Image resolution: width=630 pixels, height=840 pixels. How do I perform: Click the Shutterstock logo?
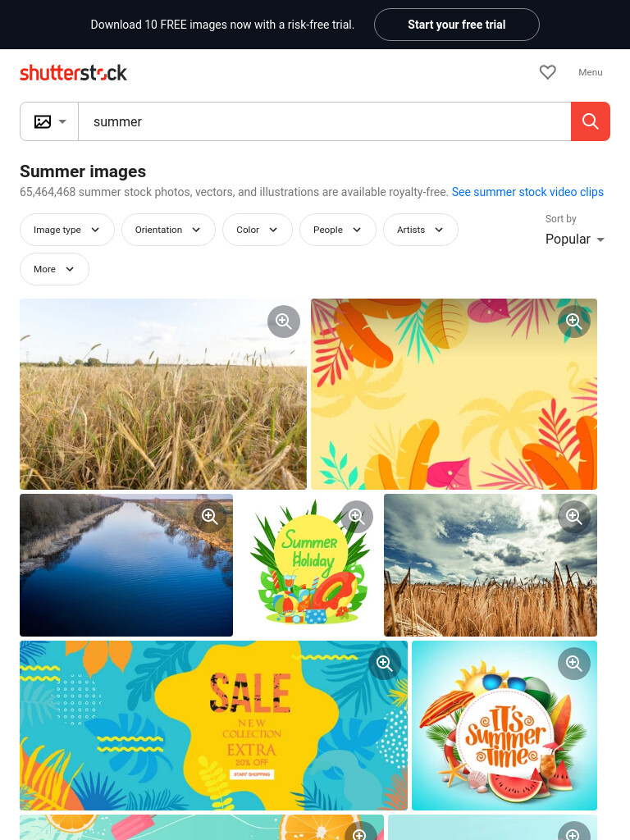[x=73, y=73]
